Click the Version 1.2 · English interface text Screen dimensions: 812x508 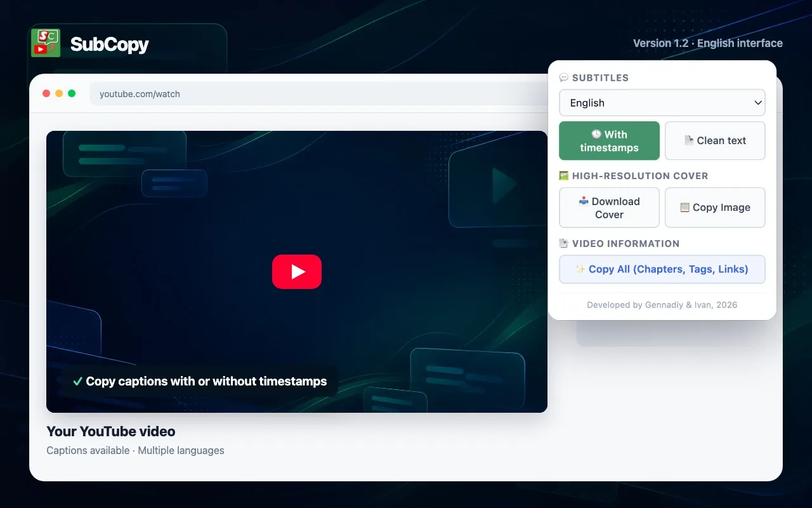point(708,43)
